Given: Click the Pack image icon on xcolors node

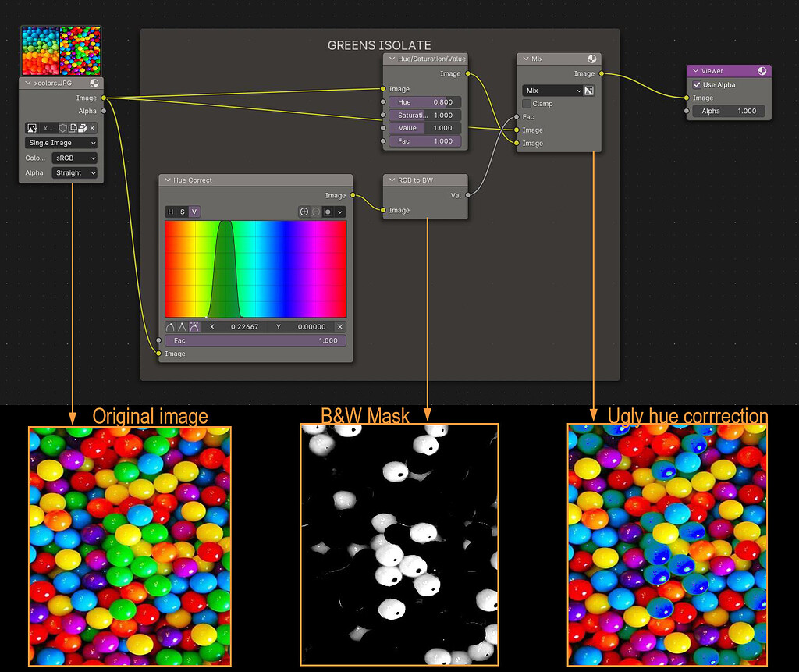Looking at the screenshot, I should tap(82, 127).
